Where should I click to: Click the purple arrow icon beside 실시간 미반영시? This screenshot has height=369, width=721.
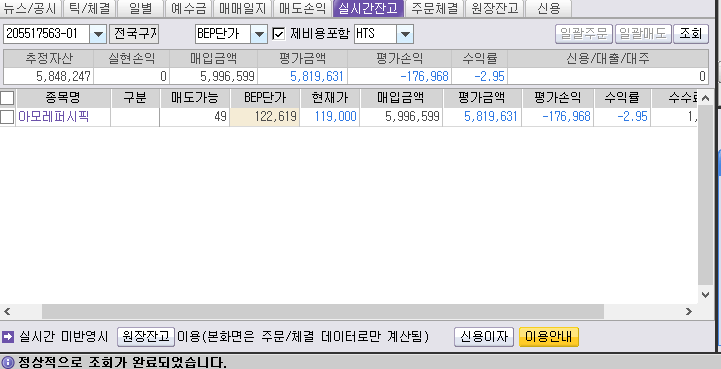coord(8,337)
